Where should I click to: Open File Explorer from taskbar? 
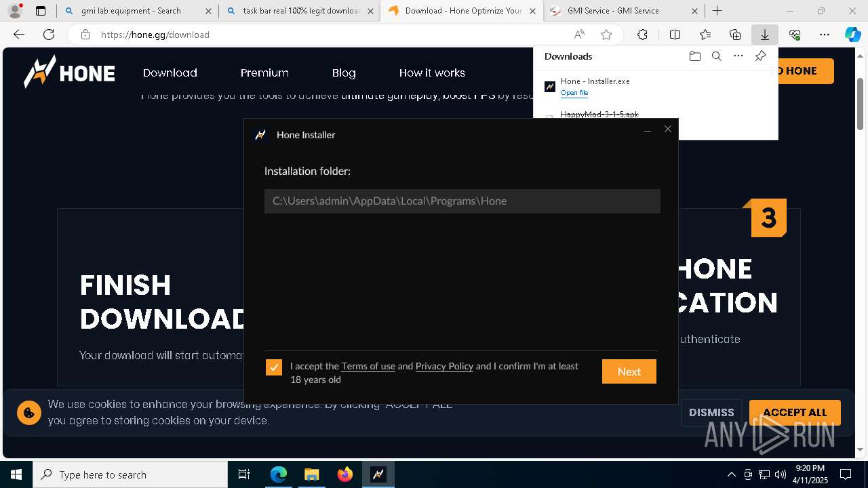coord(311,474)
